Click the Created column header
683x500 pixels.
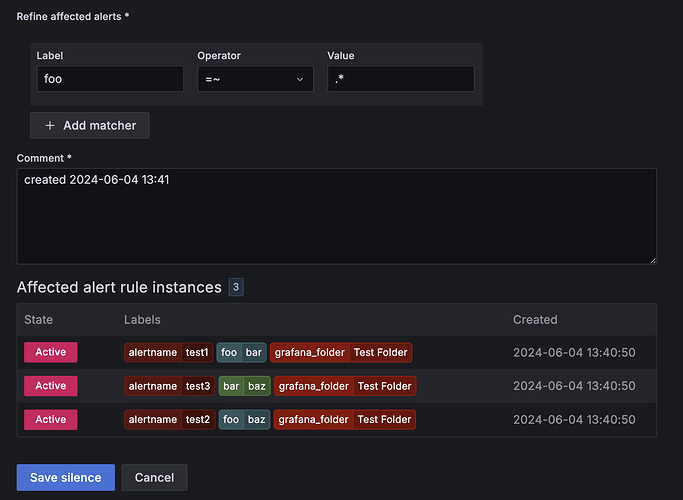pyautogui.click(x=535, y=320)
